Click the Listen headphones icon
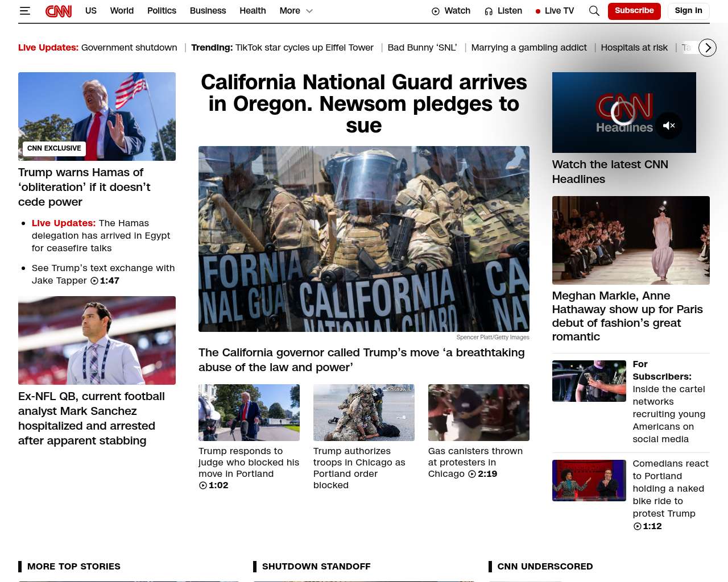 489,11
